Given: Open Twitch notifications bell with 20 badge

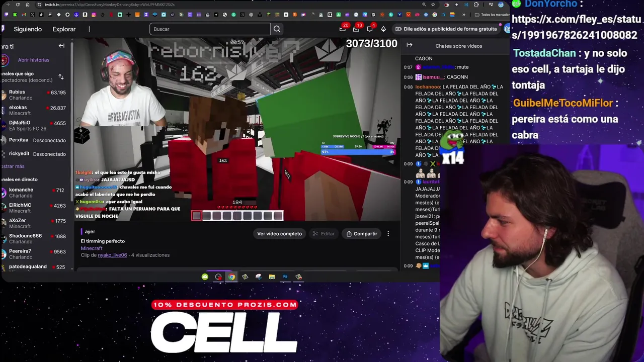Looking at the screenshot, I should tap(343, 29).
